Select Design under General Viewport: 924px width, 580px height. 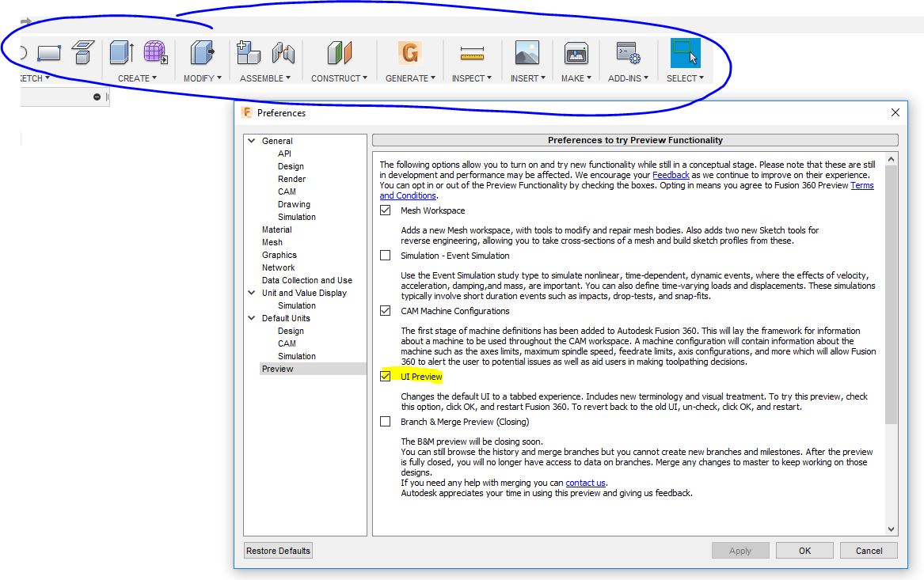click(291, 166)
